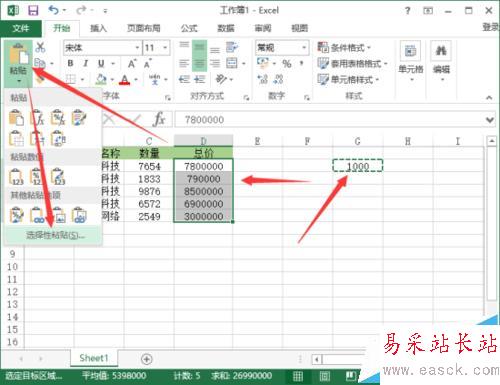The width and height of the screenshot is (500, 385).
Task: Click the Percent Style icon
Action: tap(287, 63)
